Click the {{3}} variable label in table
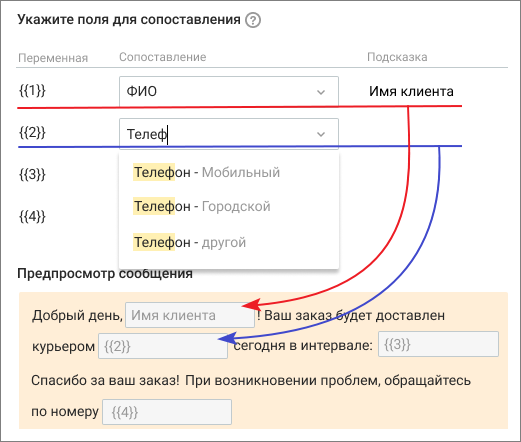The width and height of the screenshot is (521, 442). pos(32,174)
